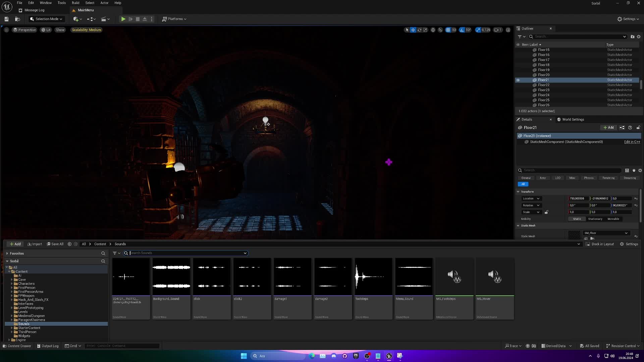This screenshot has width=644, height=362.
Task: Start Play in Editor with the green arrow
Action: [x=123, y=19]
